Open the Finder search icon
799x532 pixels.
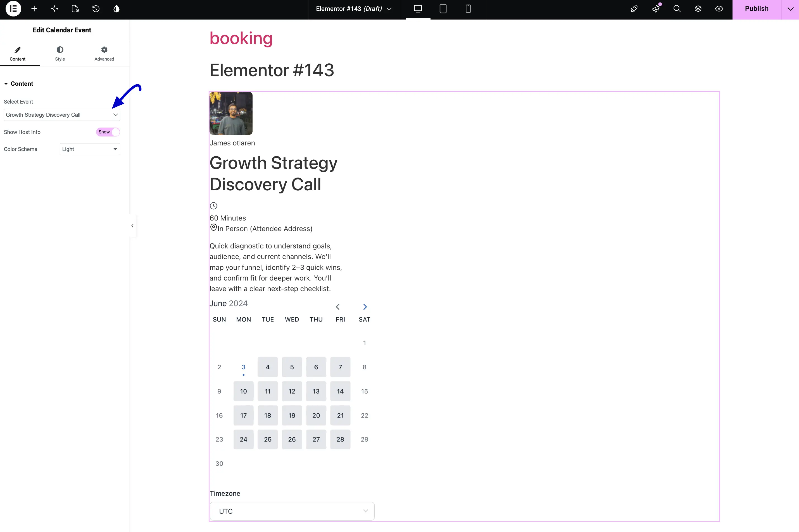pyautogui.click(x=677, y=9)
